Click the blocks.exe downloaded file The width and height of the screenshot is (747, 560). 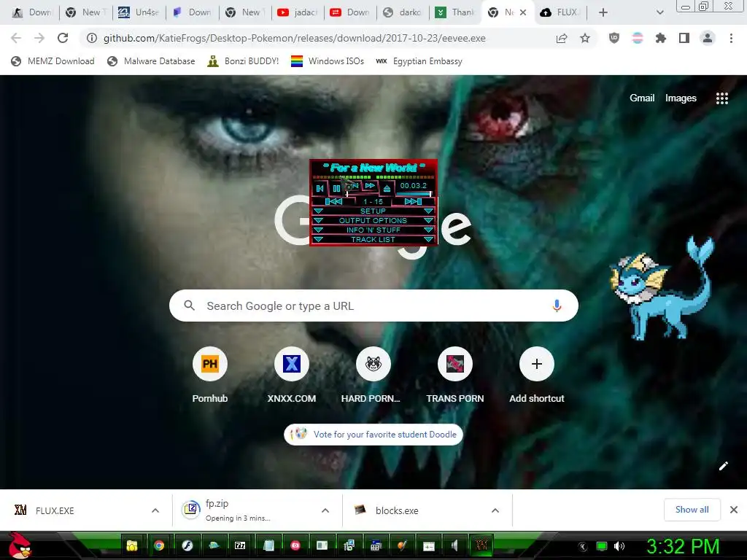click(x=387, y=510)
